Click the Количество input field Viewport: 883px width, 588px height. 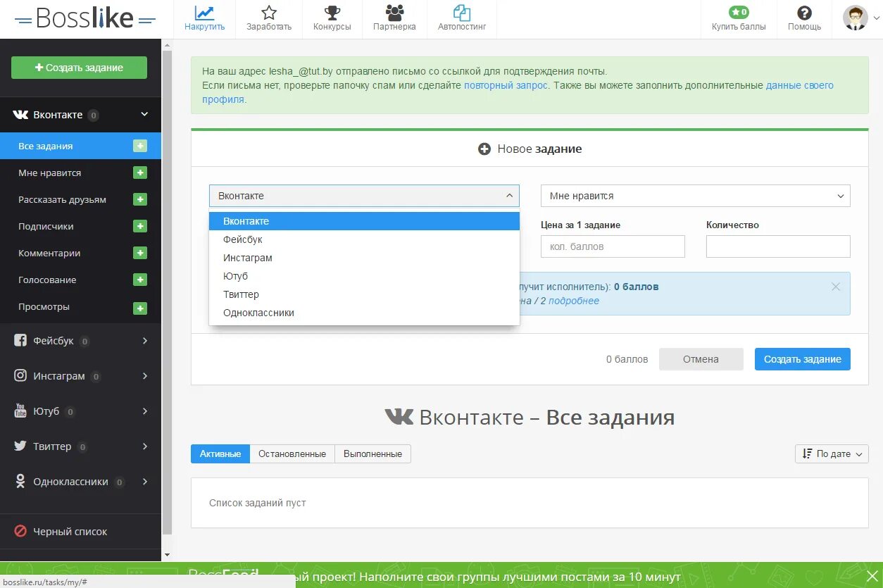[x=778, y=246]
